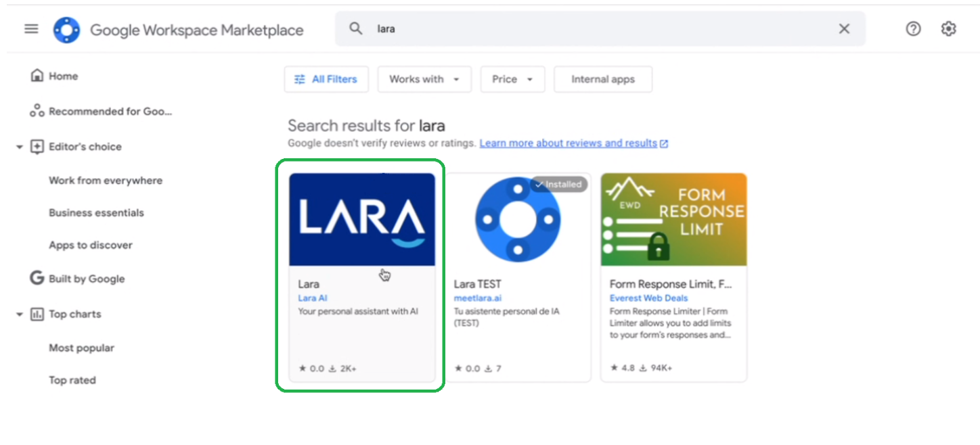
Task: Click Tu asistente personal de IA description
Action: [507, 317]
